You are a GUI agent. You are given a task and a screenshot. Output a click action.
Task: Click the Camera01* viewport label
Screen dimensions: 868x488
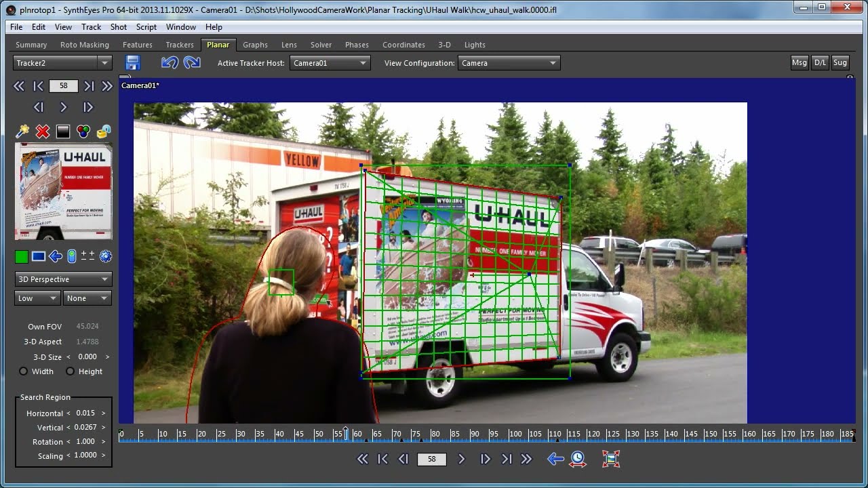click(x=140, y=85)
